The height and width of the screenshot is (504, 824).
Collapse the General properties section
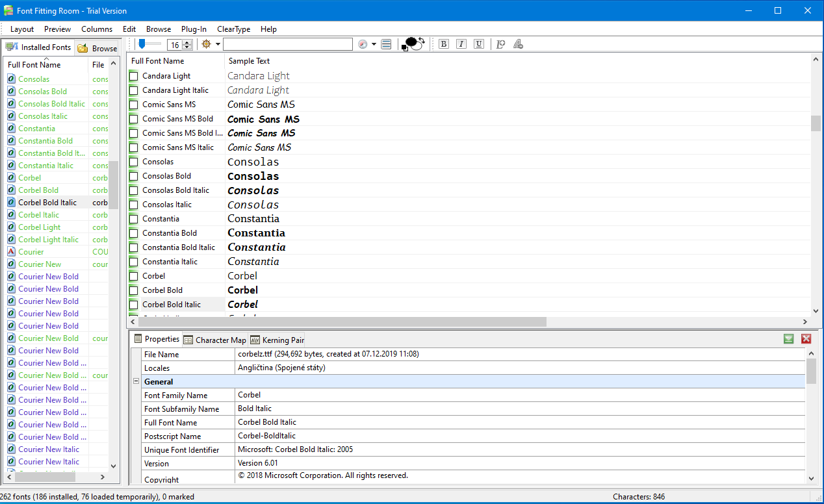[136, 382]
